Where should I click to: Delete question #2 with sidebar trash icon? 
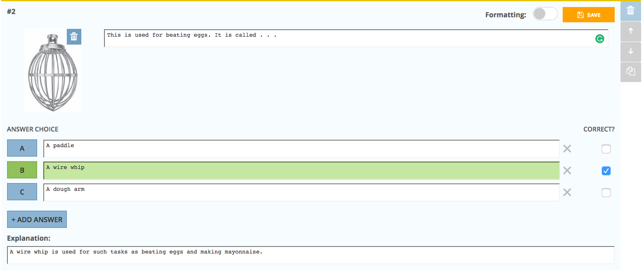630,11
